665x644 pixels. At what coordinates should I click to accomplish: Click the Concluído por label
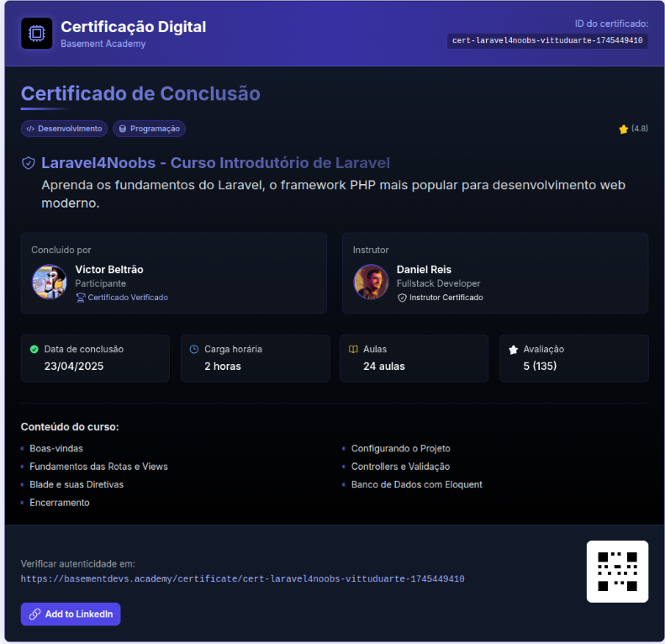61,250
